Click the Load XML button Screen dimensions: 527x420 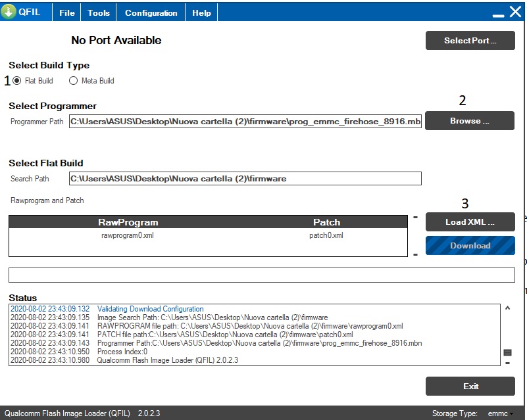pyautogui.click(x=470, y=222)
